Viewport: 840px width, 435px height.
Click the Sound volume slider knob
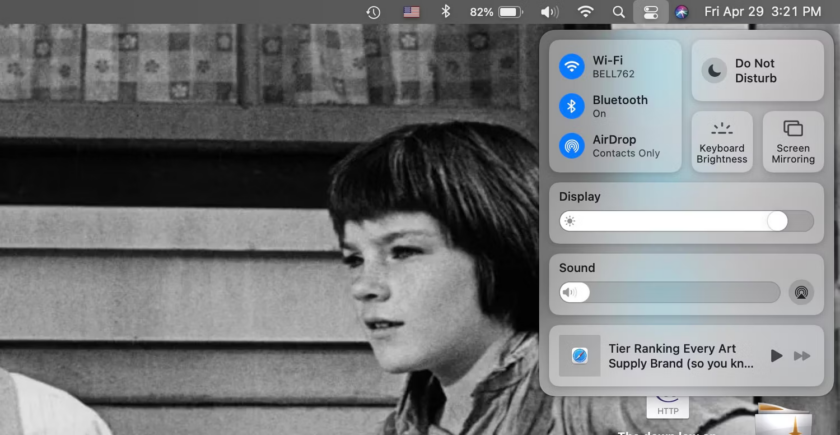[x=579, y=292]
